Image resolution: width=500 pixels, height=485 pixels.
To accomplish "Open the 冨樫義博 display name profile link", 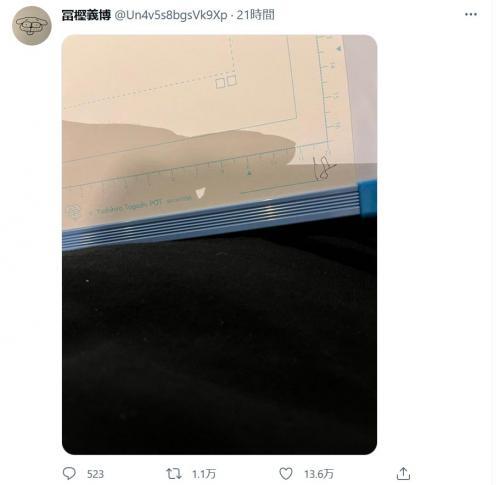I will click(x=86, y=15).
